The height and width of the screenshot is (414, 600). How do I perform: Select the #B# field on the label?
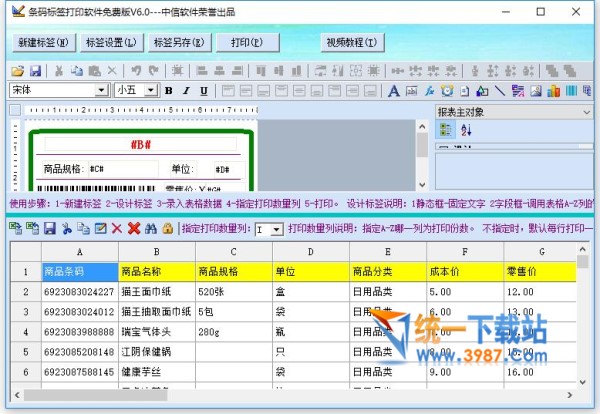click(140, 145)
